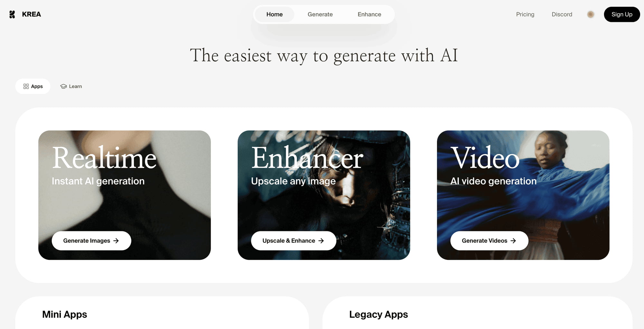Click the Generate Videos button

click(x=489, y=241)
